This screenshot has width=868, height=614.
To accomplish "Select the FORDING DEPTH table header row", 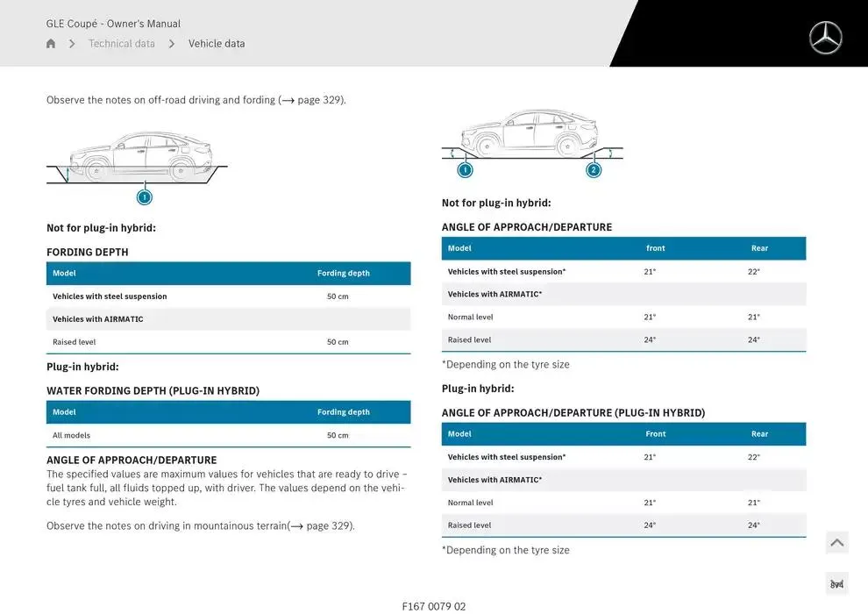I will coord(228,273).
